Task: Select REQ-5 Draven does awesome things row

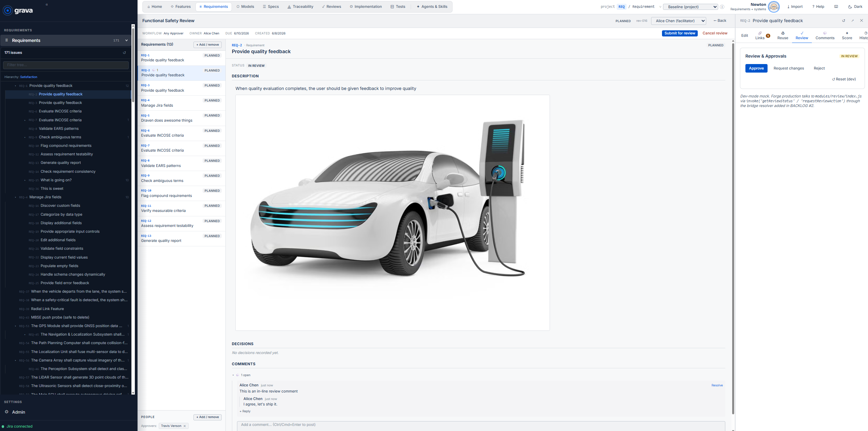Action: 182,118
